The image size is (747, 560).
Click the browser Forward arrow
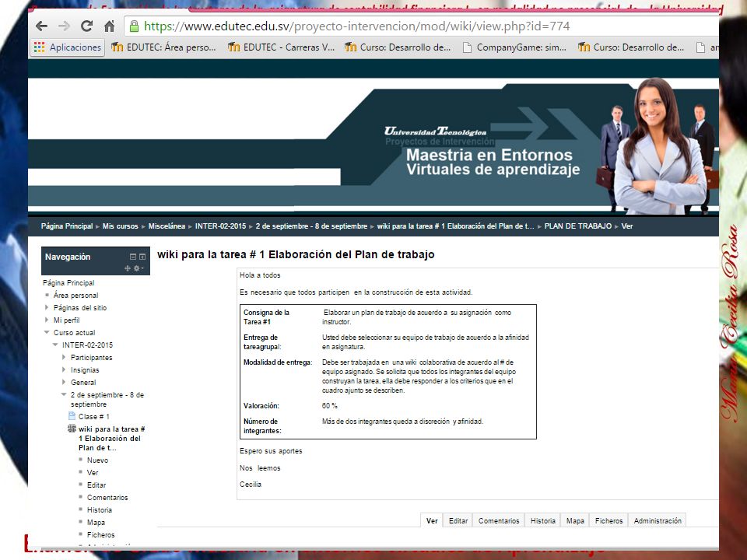[64, 26]
